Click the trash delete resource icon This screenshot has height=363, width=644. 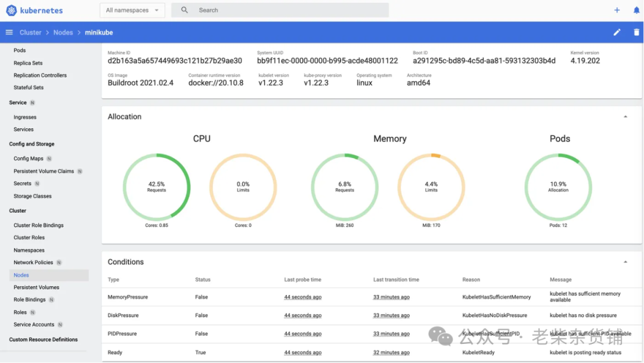[x=636, y=32]
